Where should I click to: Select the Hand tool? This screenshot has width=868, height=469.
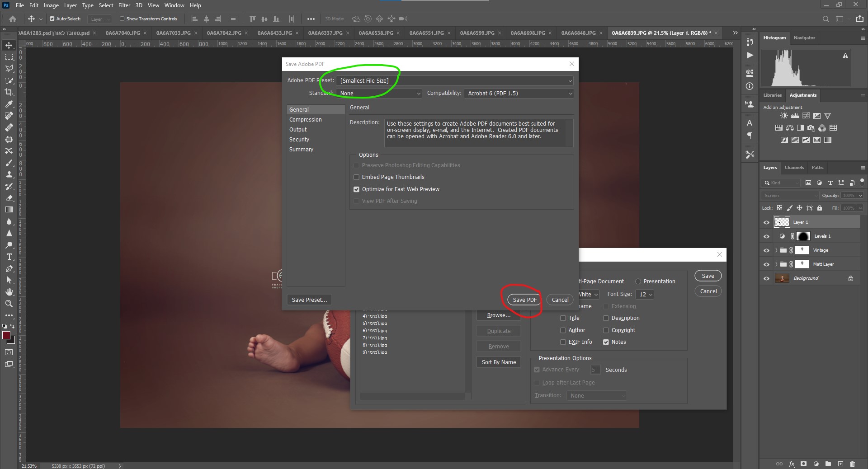9,292
